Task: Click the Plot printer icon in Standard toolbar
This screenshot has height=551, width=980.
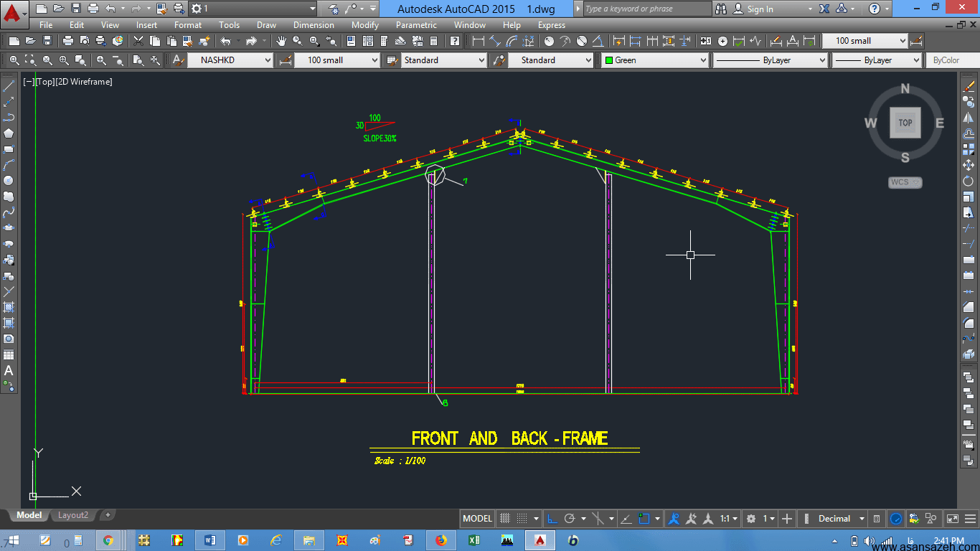Action: point(68,41)
